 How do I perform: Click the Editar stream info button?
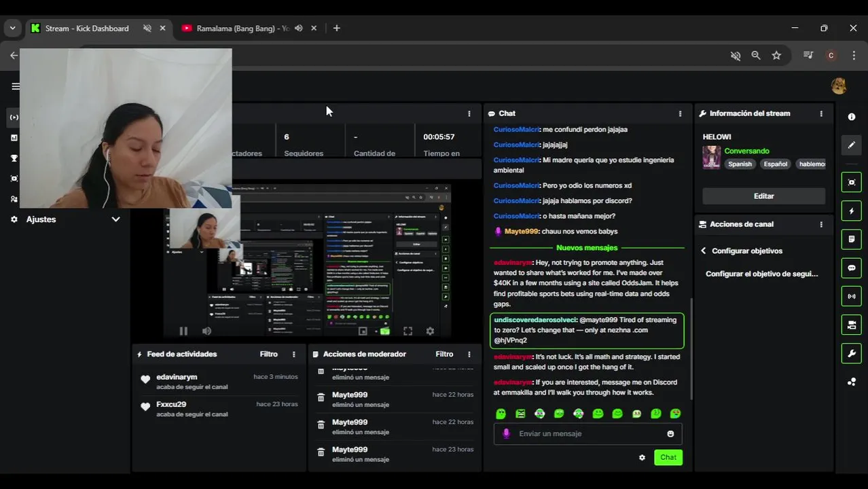click(763, 196)
